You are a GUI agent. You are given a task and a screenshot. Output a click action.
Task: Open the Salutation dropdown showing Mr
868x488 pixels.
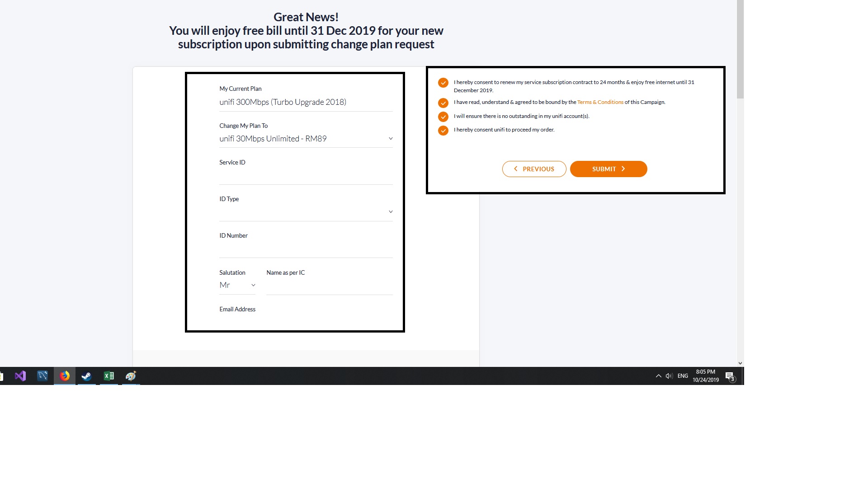tap(237, 285)
